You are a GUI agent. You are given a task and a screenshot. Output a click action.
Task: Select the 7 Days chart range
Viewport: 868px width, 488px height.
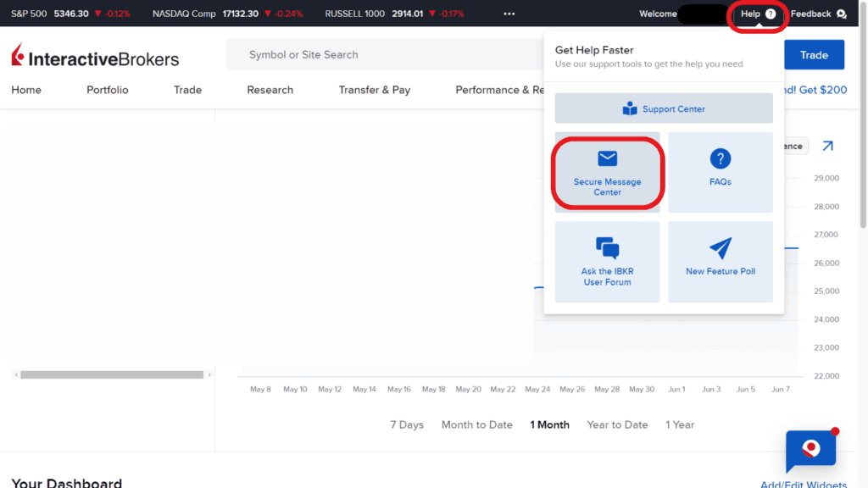pyautogui.click(x=407, y=424)
